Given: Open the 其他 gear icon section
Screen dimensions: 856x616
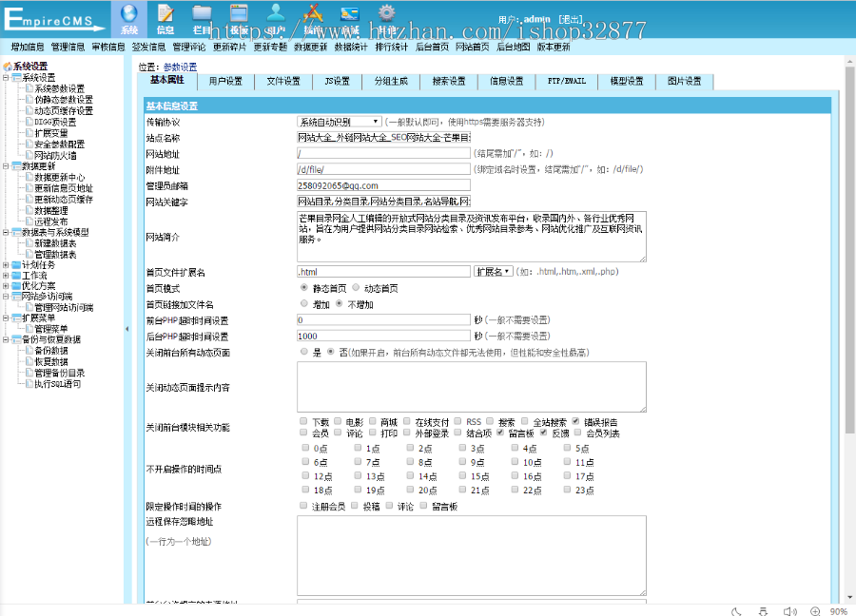Looking at the screenshot, I should (x=386, y=19).
